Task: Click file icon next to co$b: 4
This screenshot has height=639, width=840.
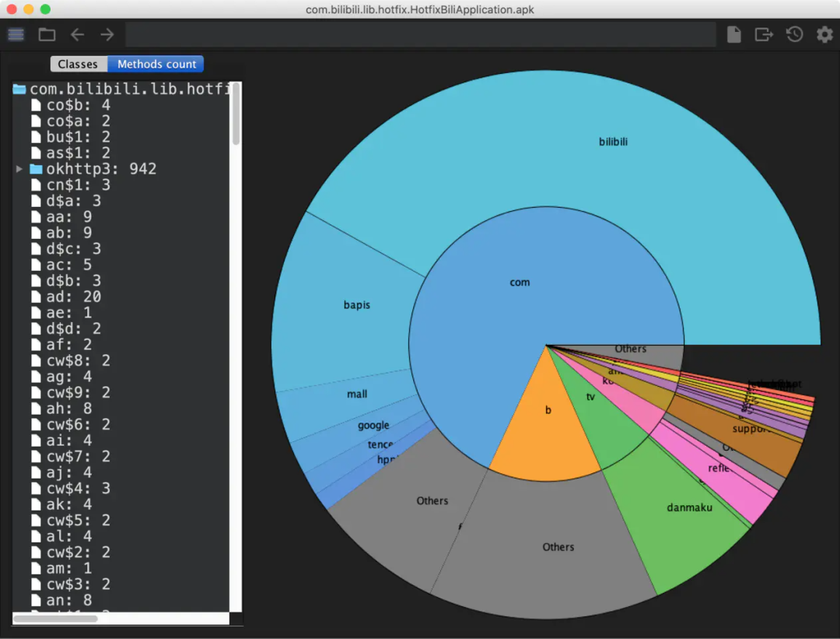Action: [x=36, y=105]
